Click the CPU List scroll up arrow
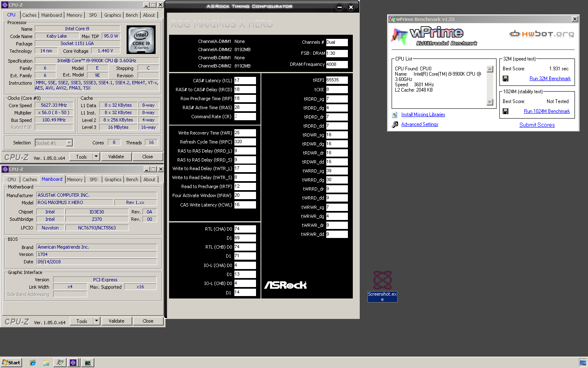Screen dimensions: 588x368 tap(490, 69)
